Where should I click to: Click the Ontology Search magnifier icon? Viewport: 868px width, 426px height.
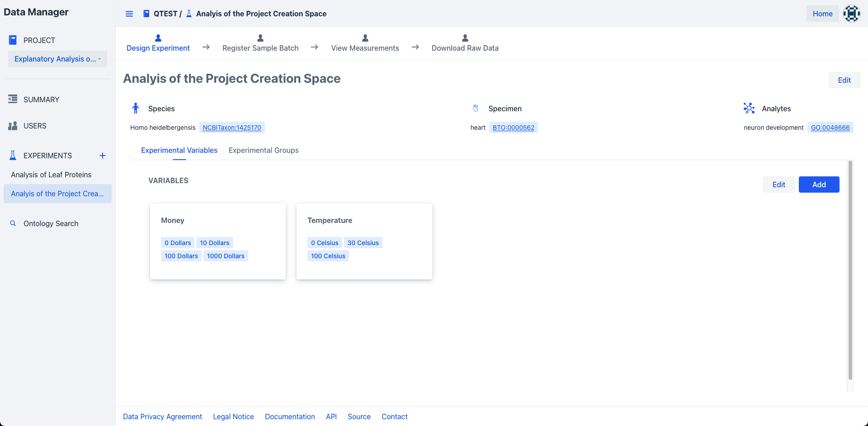13,223
